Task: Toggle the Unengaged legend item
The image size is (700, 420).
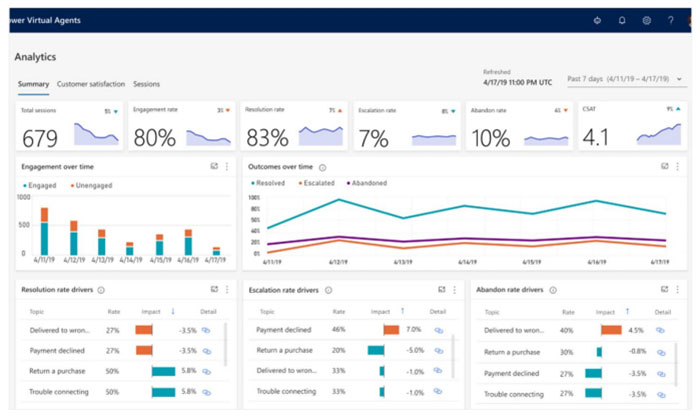Action: click(x=92, y=185)
